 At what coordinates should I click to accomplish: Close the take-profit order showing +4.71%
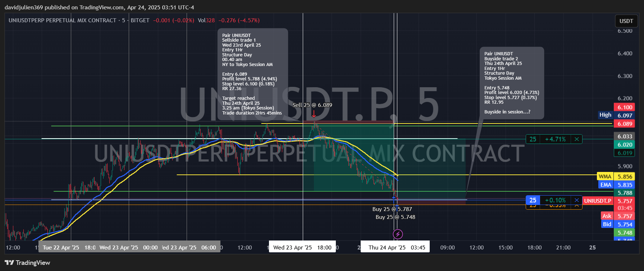click(x=576, y=139)
